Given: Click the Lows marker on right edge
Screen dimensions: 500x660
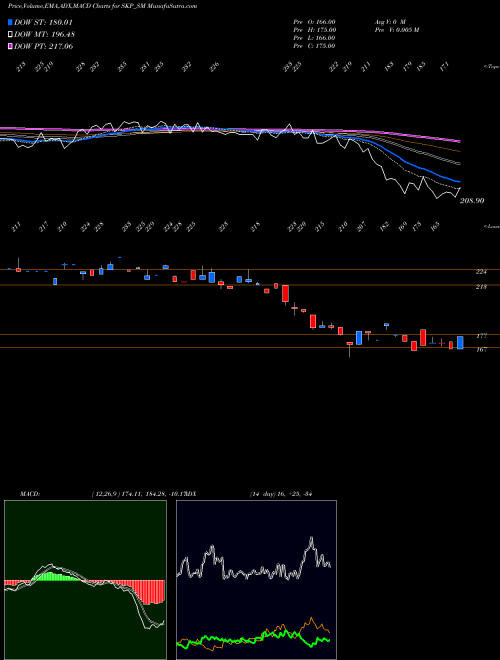Looking at the screenshot, I should (492, 226).
